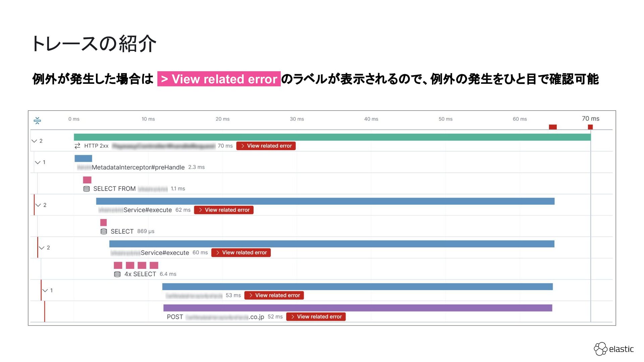This screenshot has width=644, height=362.
Task: Click database icon beside 869 µs SELECT
Action: (x=104, y=231)
